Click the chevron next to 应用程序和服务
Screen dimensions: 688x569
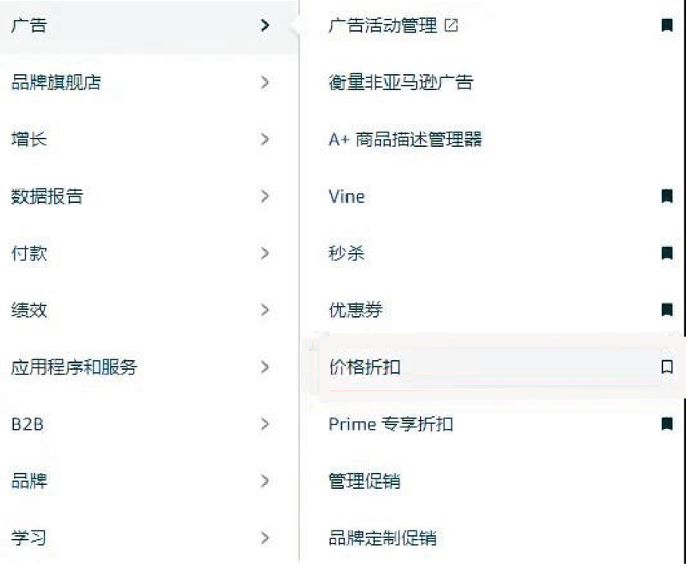[265, 367]
